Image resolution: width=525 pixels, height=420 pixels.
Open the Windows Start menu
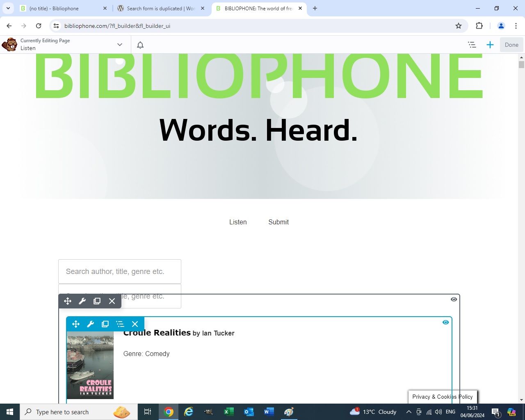click(10, 412)
